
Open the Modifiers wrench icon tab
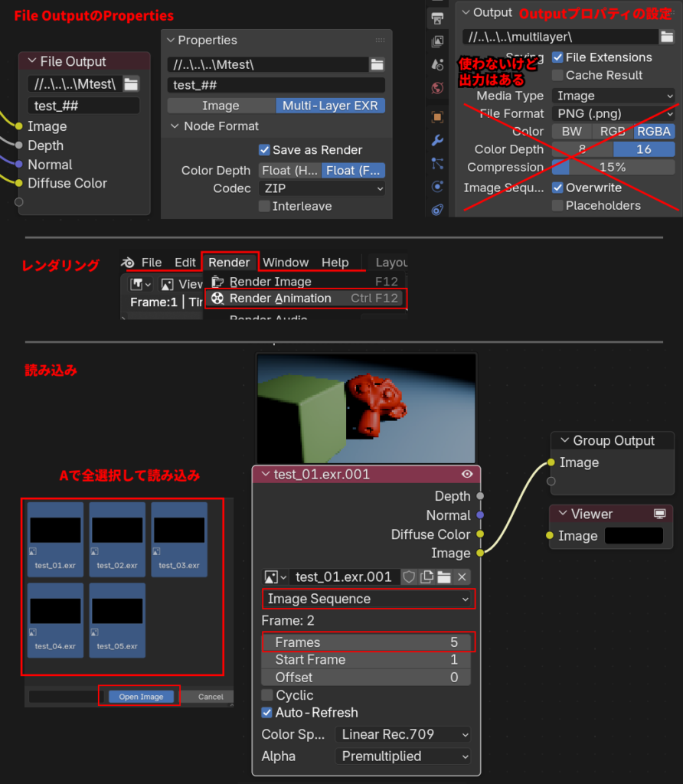(x=438, y=140)
